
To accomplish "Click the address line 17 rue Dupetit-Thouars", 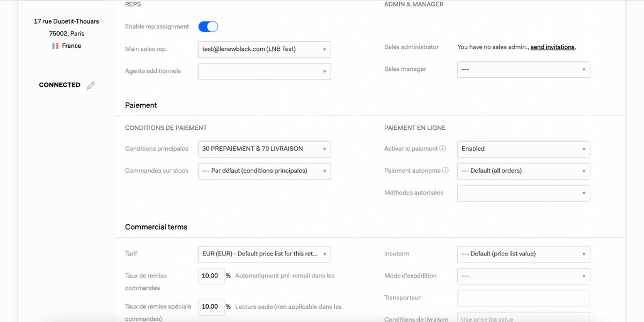I will point(67,21).
